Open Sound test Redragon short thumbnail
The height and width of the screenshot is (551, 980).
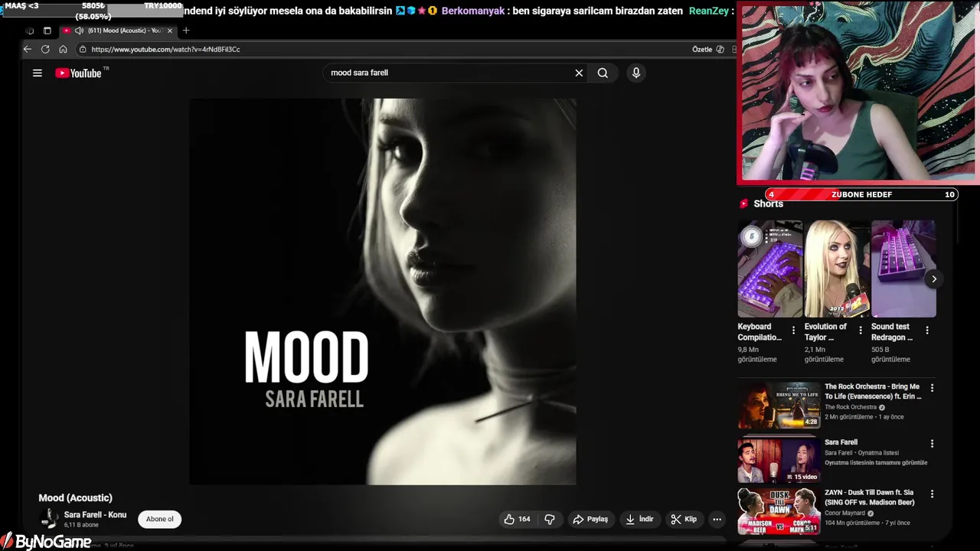(x=903, y=269)
